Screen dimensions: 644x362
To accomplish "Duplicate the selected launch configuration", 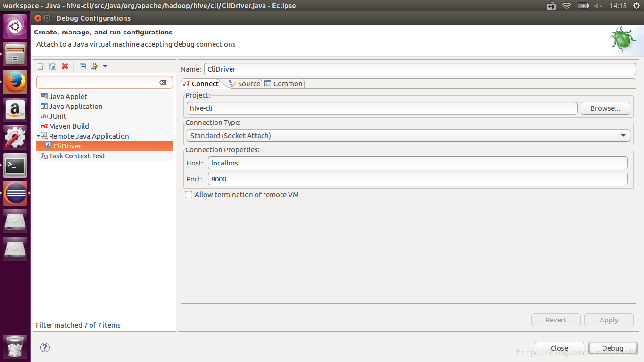I will click(53, 66).
